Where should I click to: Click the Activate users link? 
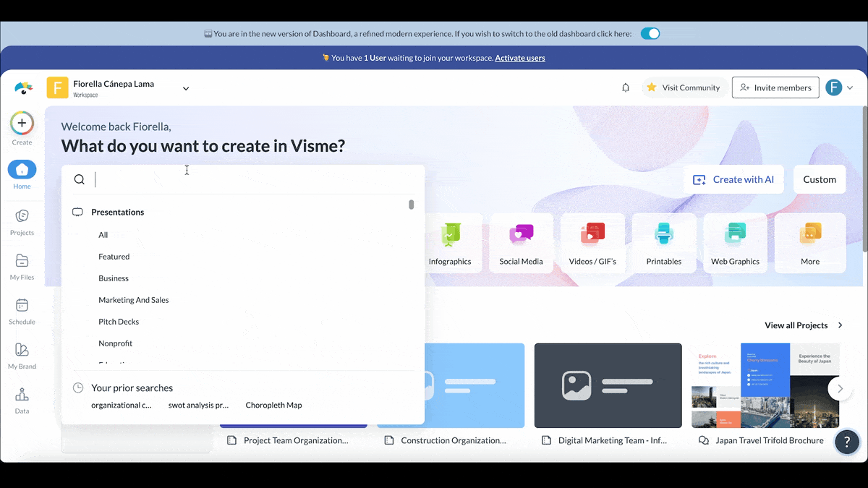point(520,58)
